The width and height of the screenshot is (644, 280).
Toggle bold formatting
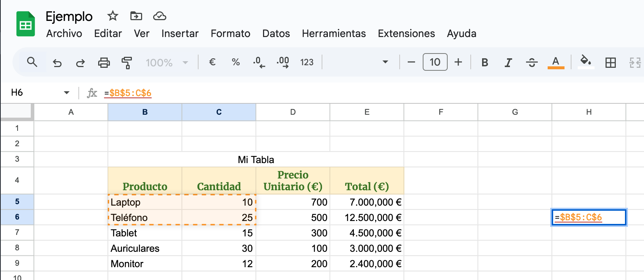(485, 63)
